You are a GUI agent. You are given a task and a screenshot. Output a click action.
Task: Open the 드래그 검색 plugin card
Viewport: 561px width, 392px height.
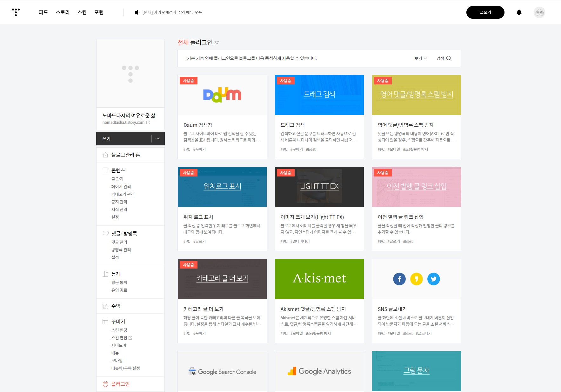tap(319, 117)
